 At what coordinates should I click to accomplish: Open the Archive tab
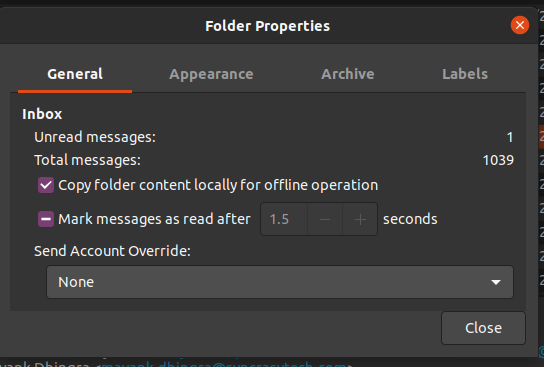click(x=348, y=74)
